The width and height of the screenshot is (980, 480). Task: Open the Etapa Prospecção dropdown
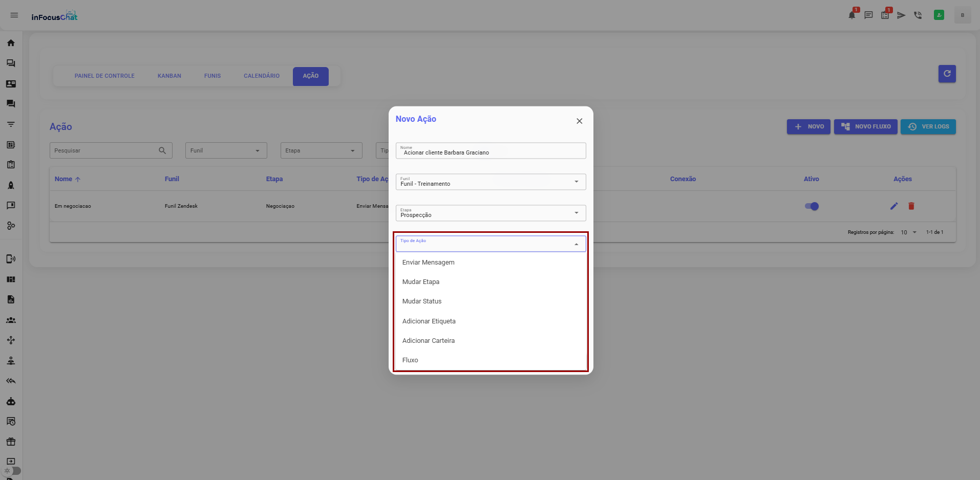click(491, 213)
